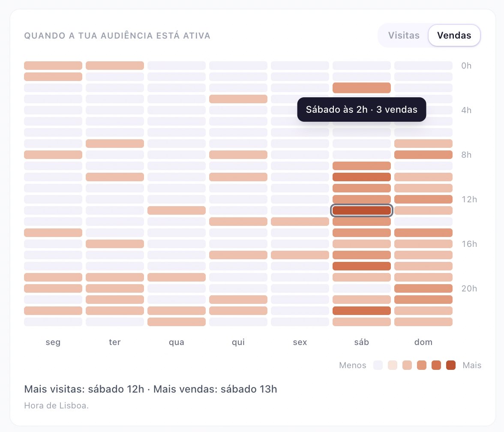The height and width of the screenshot is (432, 504).
Task: Select the terça 10h heatmap cell
Action: pyautogui.click(x=115, y=177)
